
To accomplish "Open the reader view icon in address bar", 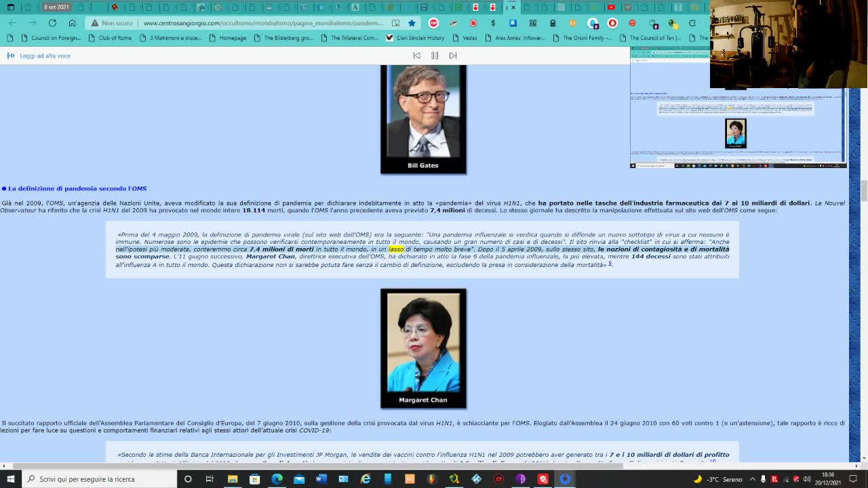I will pos(395,23).
